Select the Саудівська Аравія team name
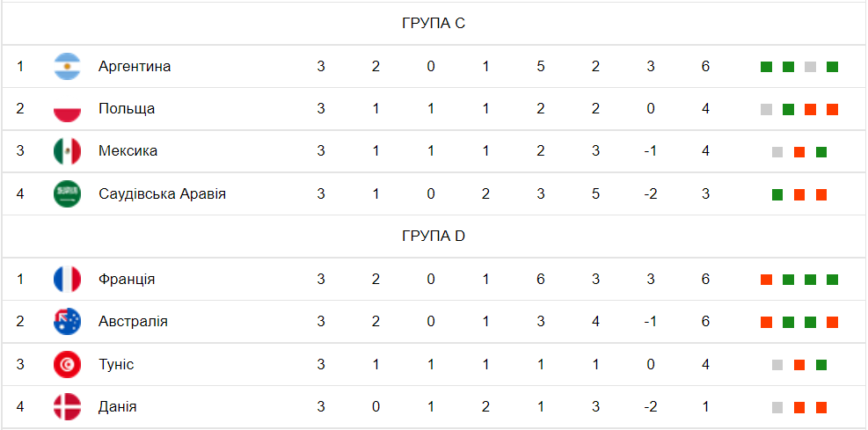 coord(162,193)
